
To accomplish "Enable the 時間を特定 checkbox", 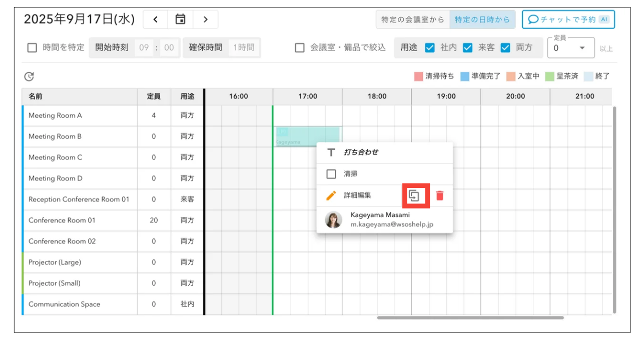I will click(32, 48).
